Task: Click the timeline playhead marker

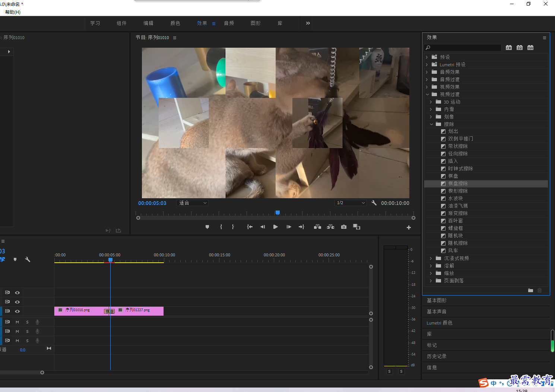Action: (110, 260)
